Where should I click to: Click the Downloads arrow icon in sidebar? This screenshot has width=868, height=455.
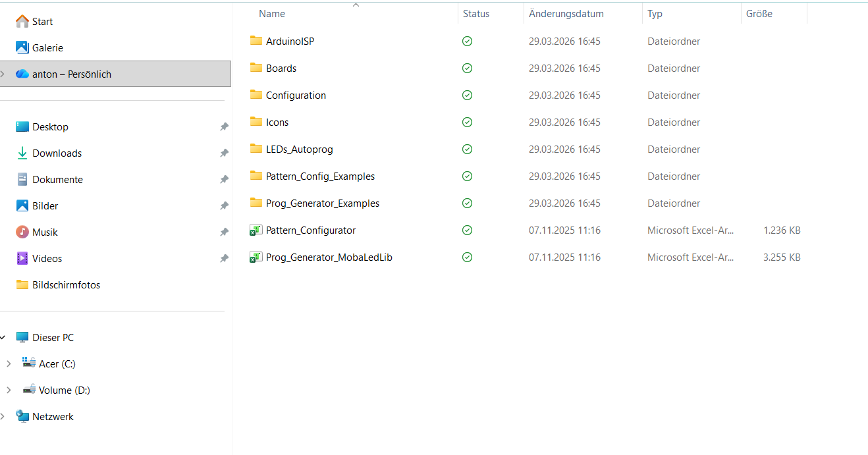[x=22, y=153]
